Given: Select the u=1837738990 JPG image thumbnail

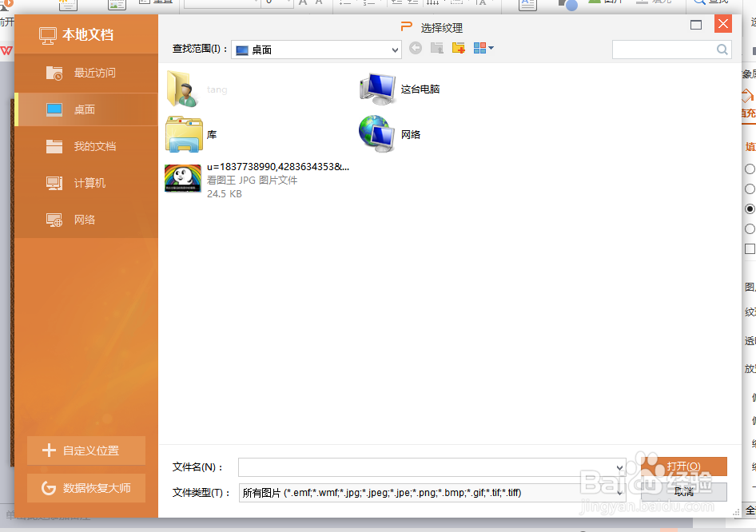Looking at the screenshot, I should (x=183, y=179).
